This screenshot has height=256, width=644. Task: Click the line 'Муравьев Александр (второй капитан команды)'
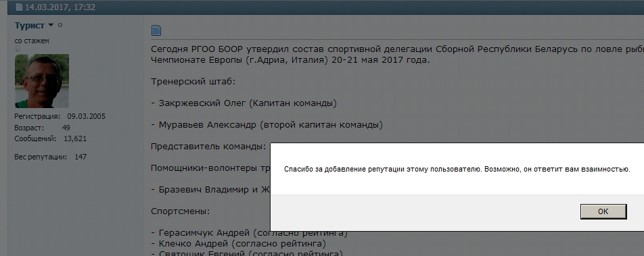pos(267,125)
